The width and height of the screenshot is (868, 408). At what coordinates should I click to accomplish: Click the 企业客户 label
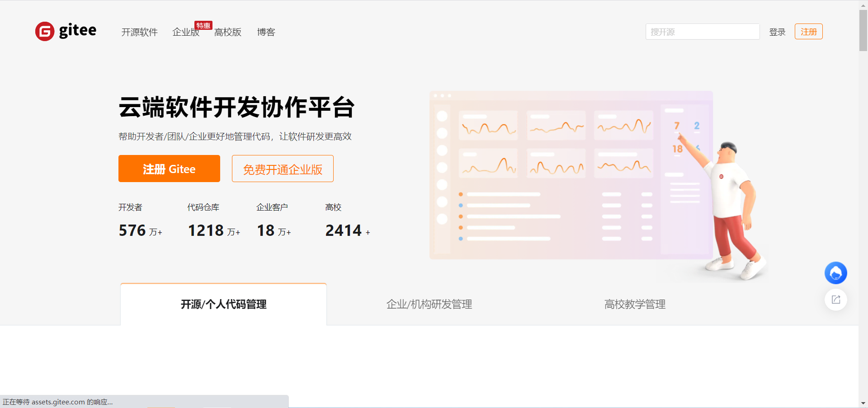[272, 207]
